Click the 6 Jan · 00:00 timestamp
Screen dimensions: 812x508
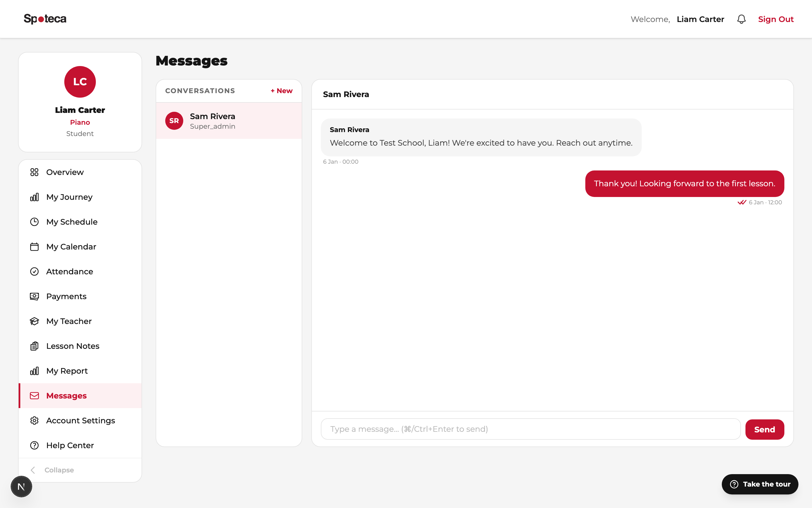pos(341,162)
